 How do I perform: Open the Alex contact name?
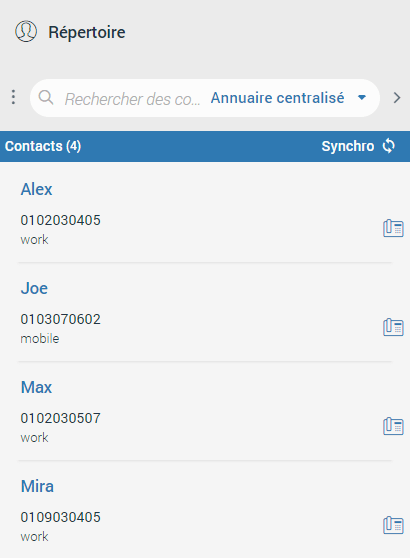pyautogui.click(x=37, y=189)
